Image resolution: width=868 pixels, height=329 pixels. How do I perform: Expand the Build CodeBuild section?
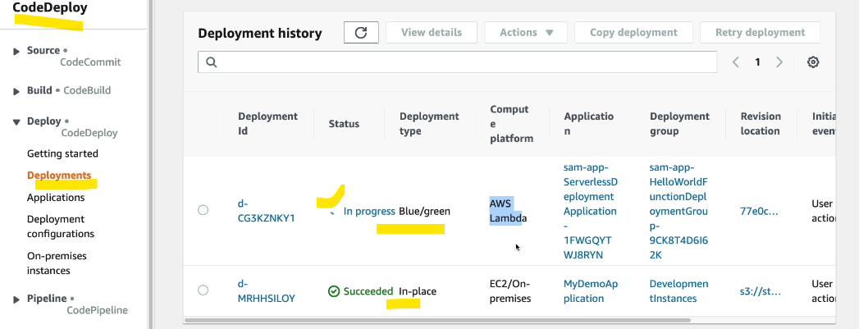point(16,91)
